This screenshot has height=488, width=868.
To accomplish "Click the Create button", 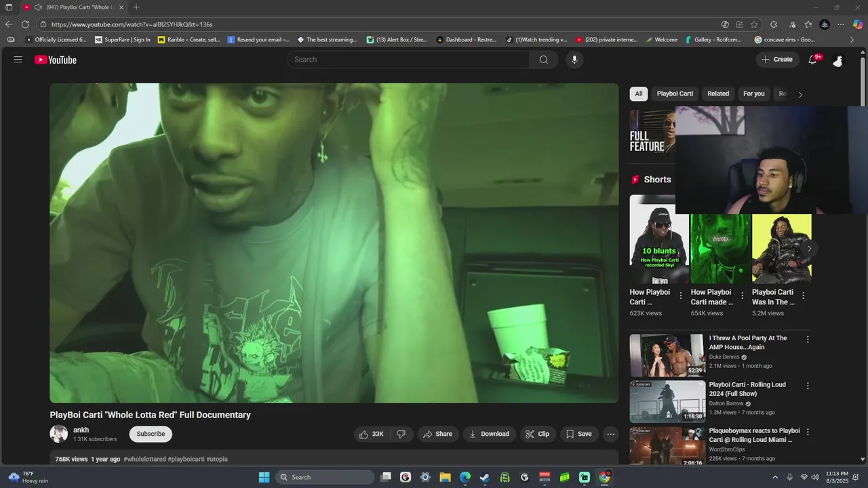I will tap(777, 60).
